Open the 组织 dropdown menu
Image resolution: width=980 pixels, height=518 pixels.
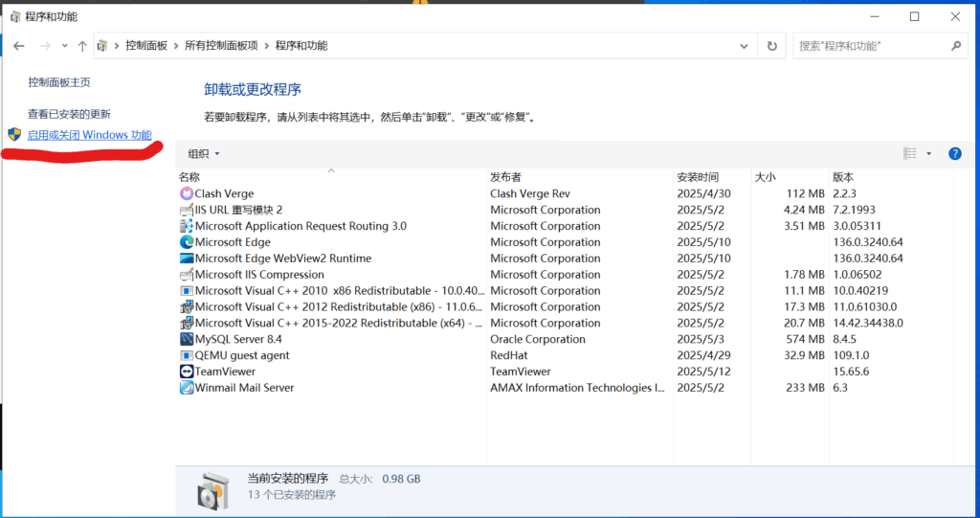pos(204,154)
